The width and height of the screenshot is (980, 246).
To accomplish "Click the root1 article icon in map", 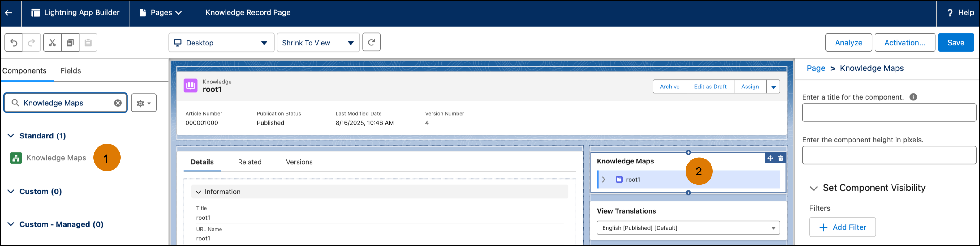I will [x=619, y=180].
